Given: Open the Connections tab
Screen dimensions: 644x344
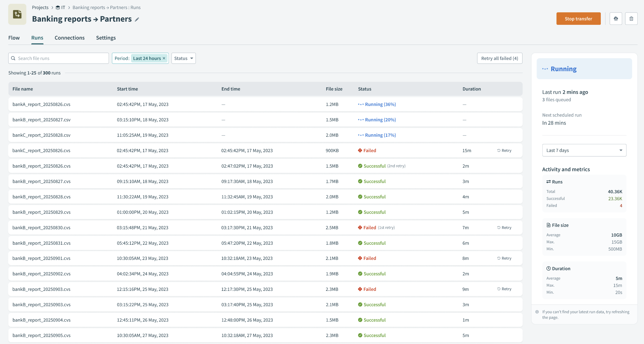Looking at the screenshot, I should click(x=69, y=38).
